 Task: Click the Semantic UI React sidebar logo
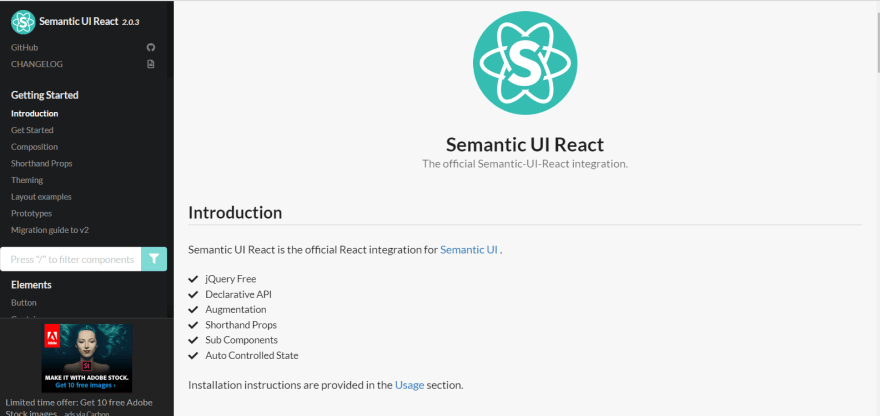point(23,22)
